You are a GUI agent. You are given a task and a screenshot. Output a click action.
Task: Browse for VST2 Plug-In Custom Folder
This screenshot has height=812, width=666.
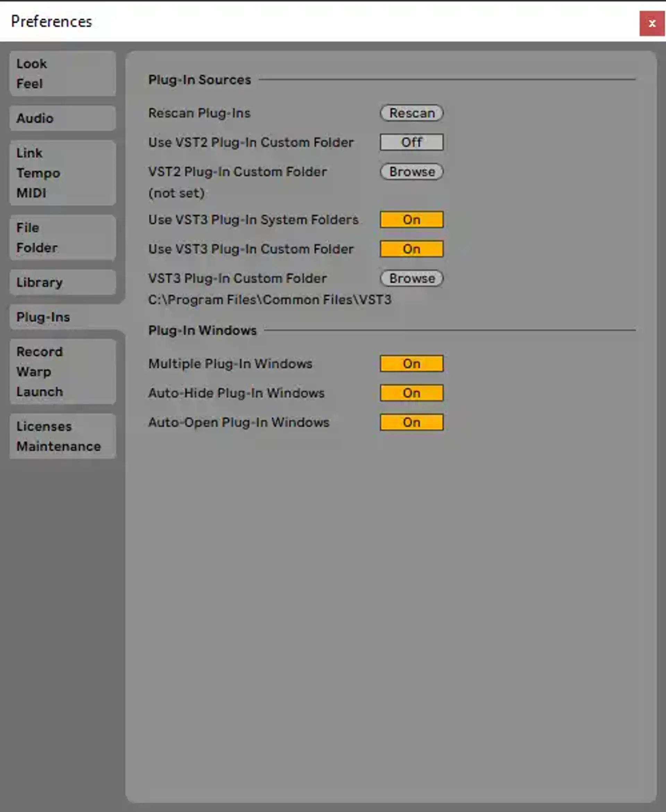[412, 172]
